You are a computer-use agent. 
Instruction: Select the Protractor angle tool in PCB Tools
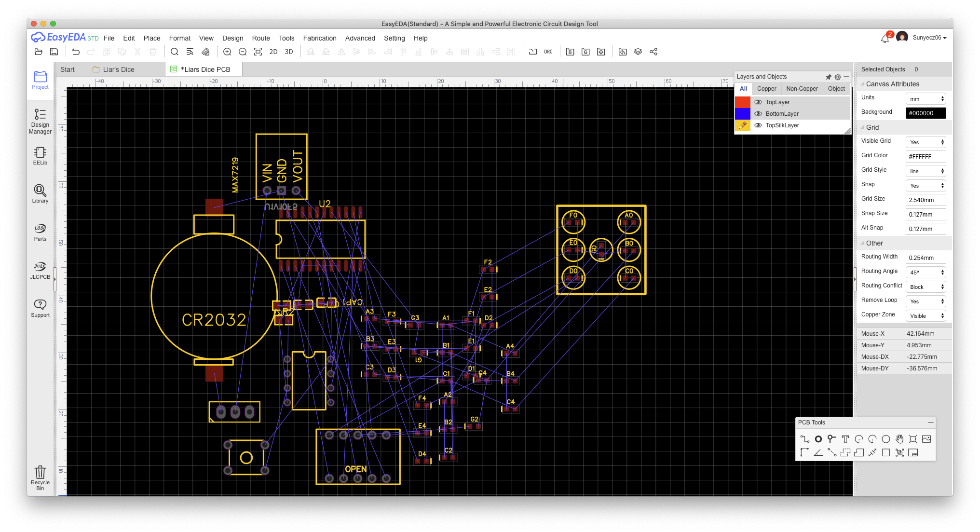[x=818, y=452]
